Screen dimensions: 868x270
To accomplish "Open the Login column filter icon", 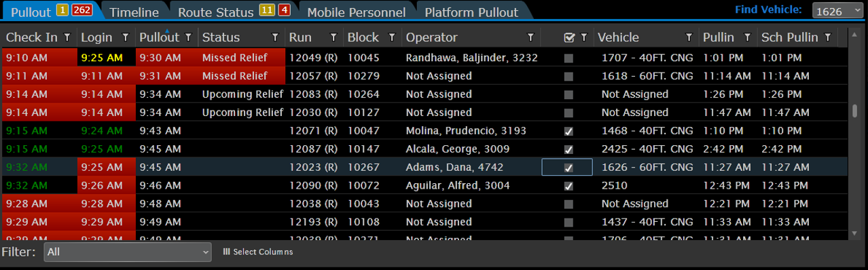I will (125, 37).
